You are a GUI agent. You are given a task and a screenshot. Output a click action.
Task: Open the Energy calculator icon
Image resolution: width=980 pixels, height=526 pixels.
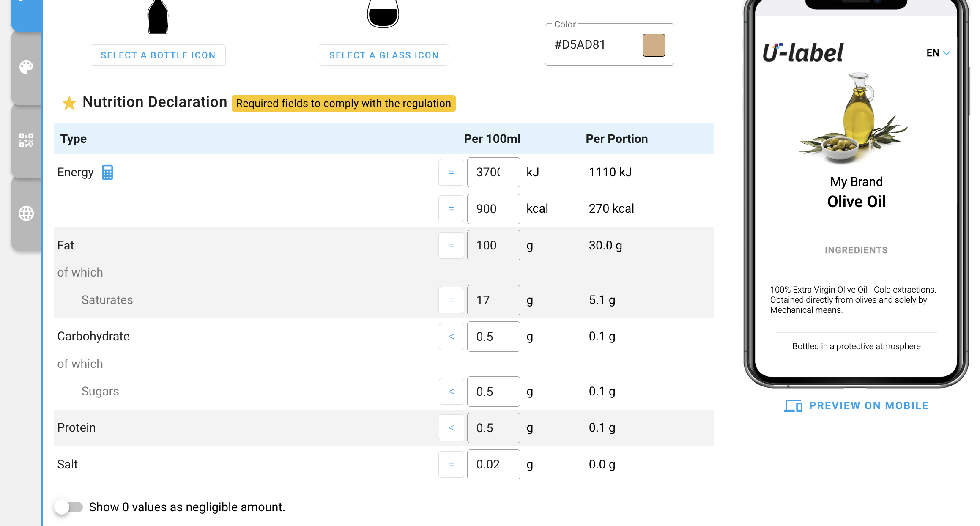(x=107, y=173)
